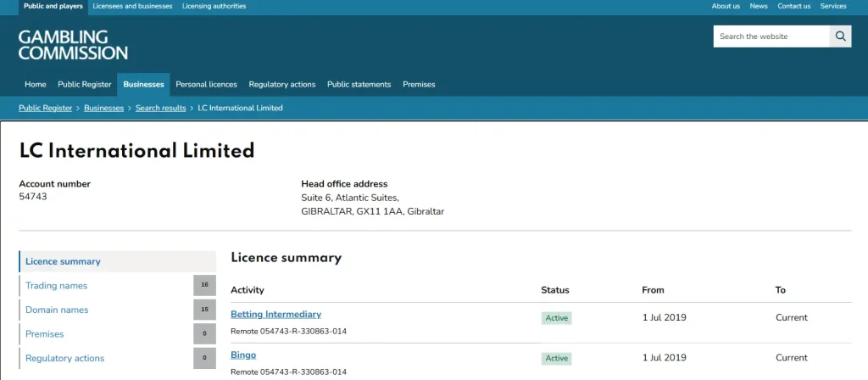
Task: Click Active status badge for Bingo
Action: click(x=556, y=359)
